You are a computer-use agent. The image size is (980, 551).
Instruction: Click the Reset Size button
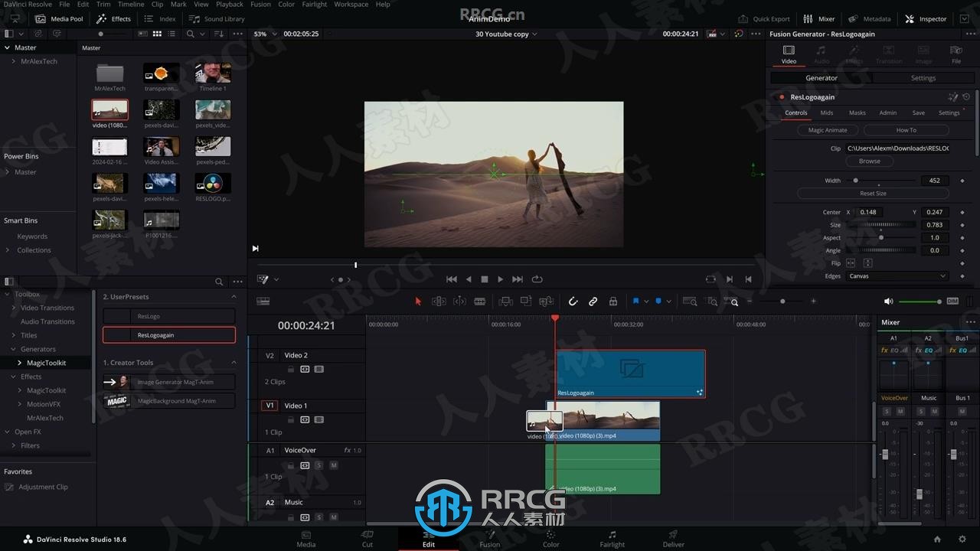(x=873, y=194)
